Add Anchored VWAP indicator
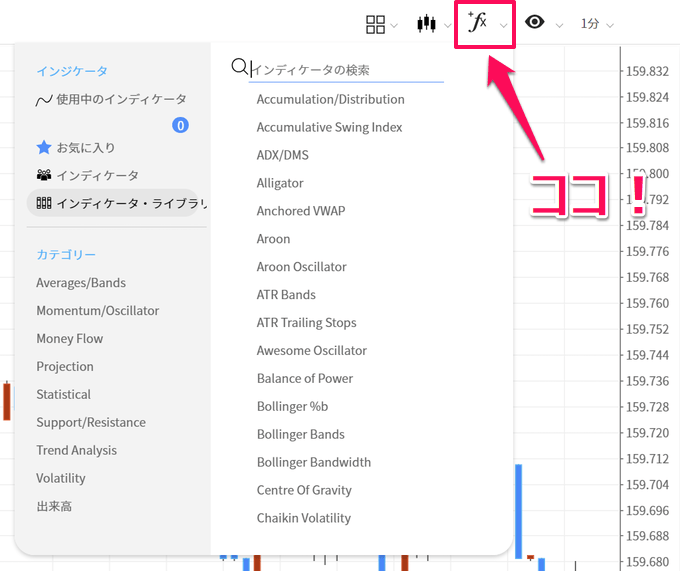Image resolution: width=680 pixels, height=571 pixels. tap(301, 211)
